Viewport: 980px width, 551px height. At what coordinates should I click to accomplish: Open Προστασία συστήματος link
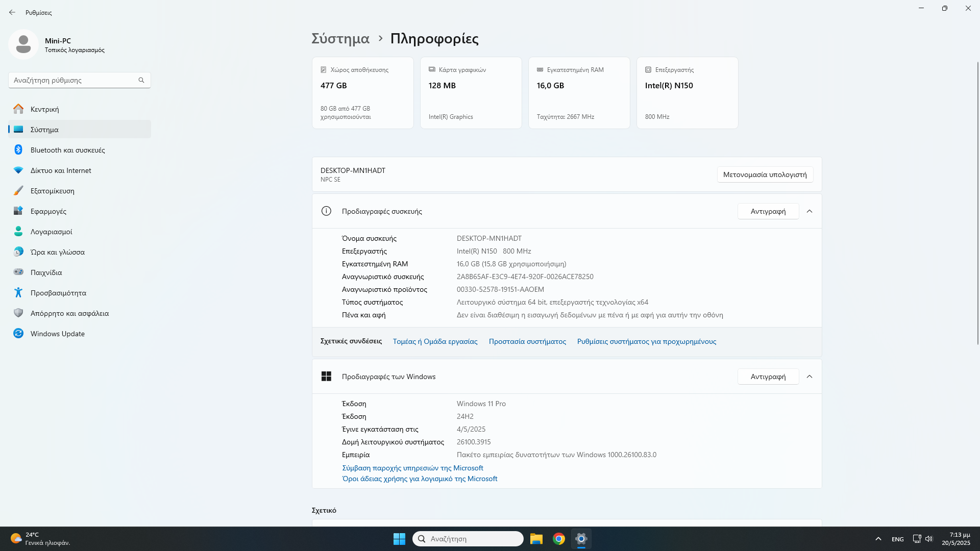(527, 341)
